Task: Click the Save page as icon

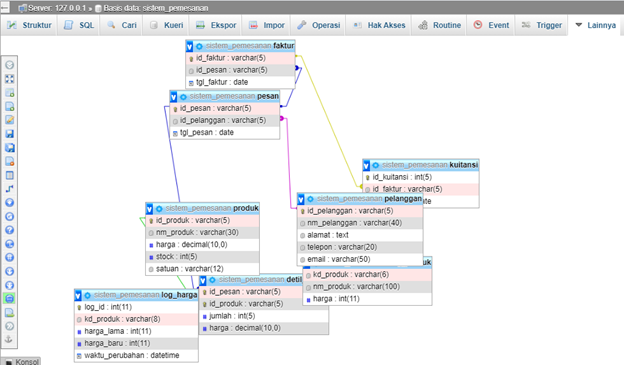Action: pyautogui.click(x=10, y=148)
